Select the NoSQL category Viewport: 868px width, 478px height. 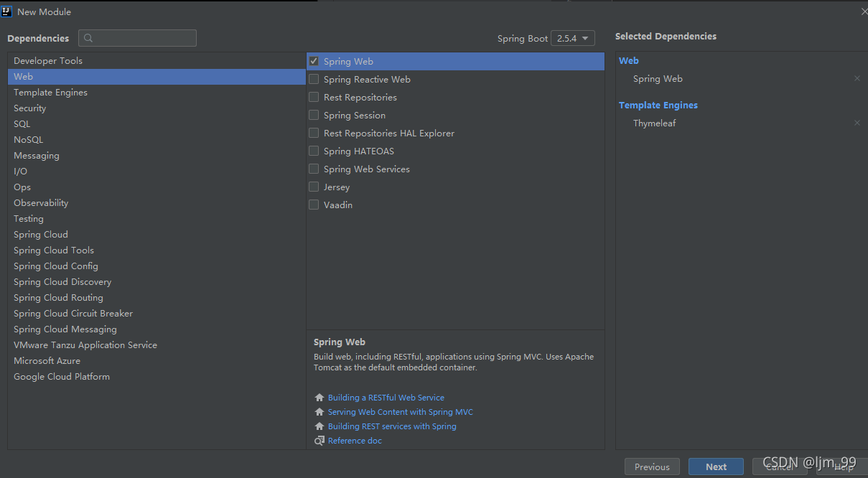157,140
